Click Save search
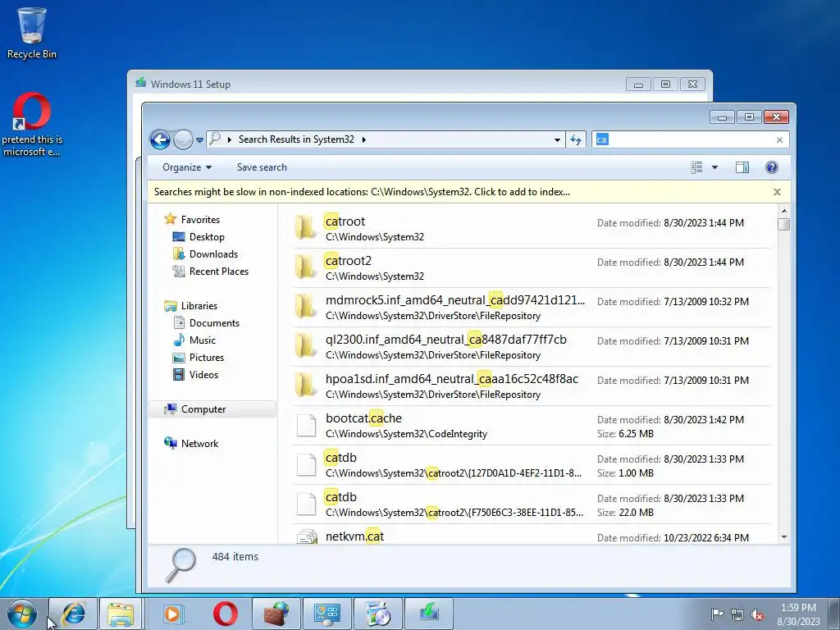840x630 pixels. [x=262, y=167]
